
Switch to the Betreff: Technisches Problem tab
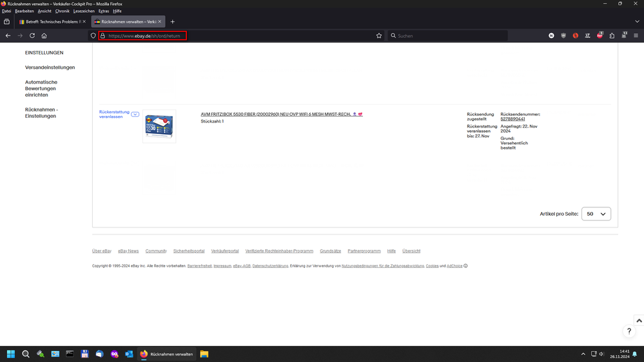[52, 22]
